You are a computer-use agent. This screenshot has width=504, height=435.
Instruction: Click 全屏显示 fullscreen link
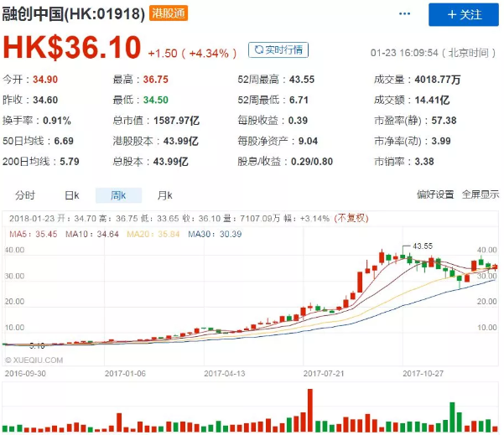[481, 194]
